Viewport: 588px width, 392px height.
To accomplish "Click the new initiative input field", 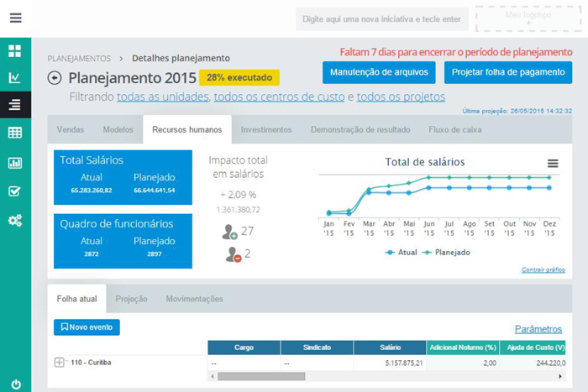I will [x=381, y=18].
